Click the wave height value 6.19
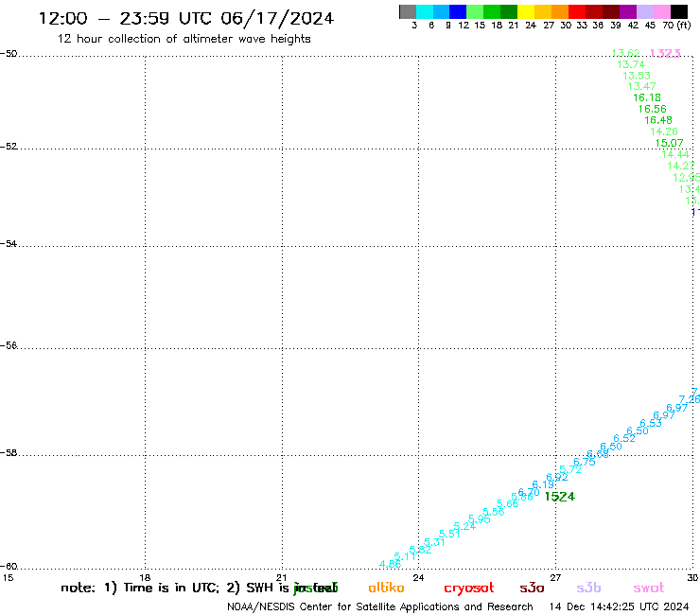 click(x=543, y=484)
